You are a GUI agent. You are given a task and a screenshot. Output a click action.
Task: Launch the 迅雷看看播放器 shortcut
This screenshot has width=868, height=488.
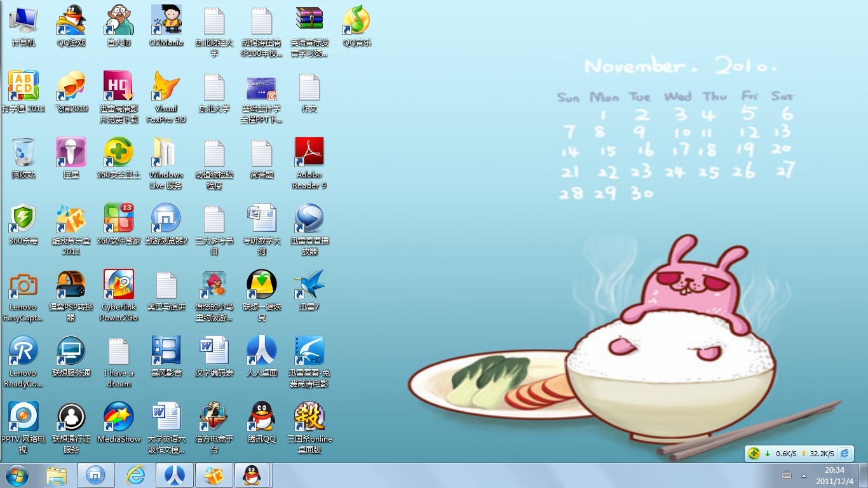pos(309,229)
